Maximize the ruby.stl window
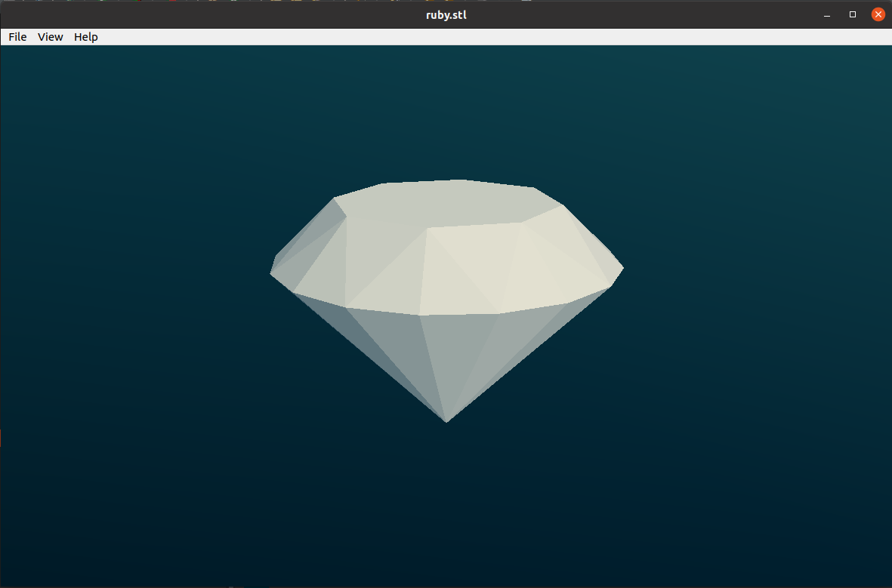 point(852,15)
